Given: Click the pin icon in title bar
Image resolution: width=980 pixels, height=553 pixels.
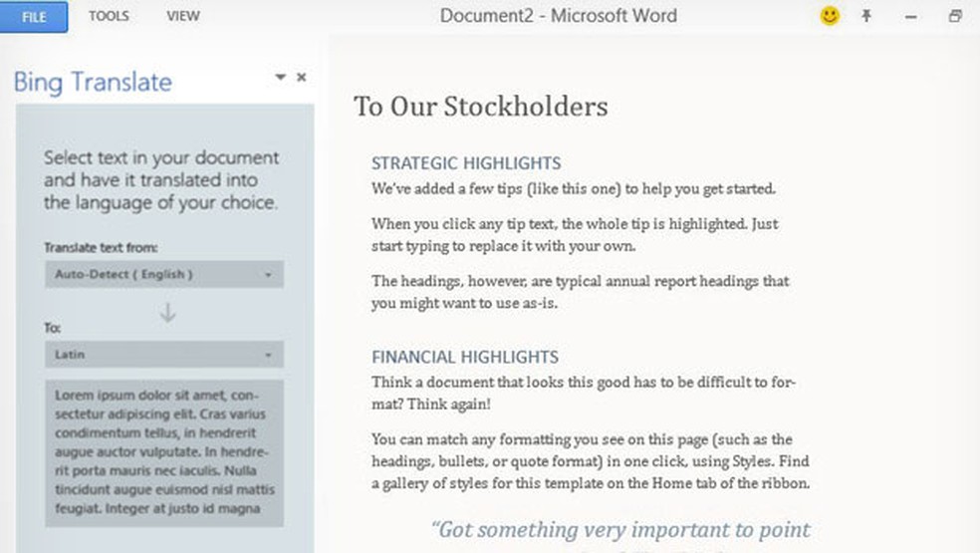Looking at the screenshot, I should click(866, 16).
